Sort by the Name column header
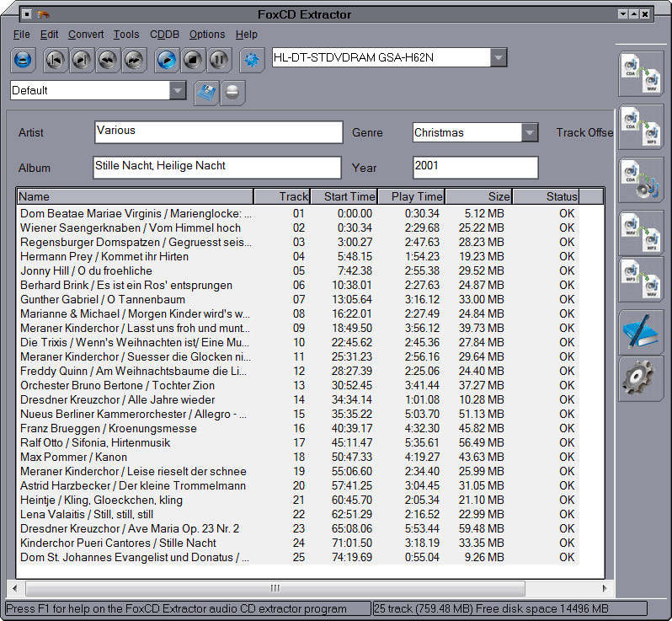The height and width of the screenshot is (621, 672). [x=136, y=196]
